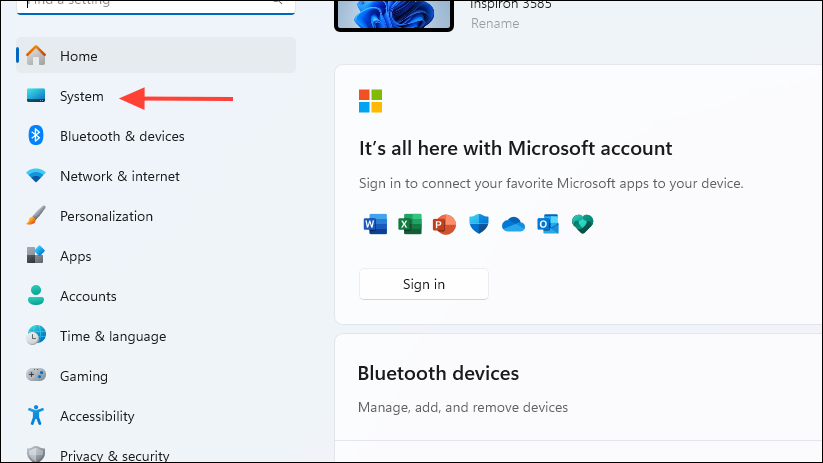Click the Time & language globe clock icon
The image size is (823, 463).
36,335
